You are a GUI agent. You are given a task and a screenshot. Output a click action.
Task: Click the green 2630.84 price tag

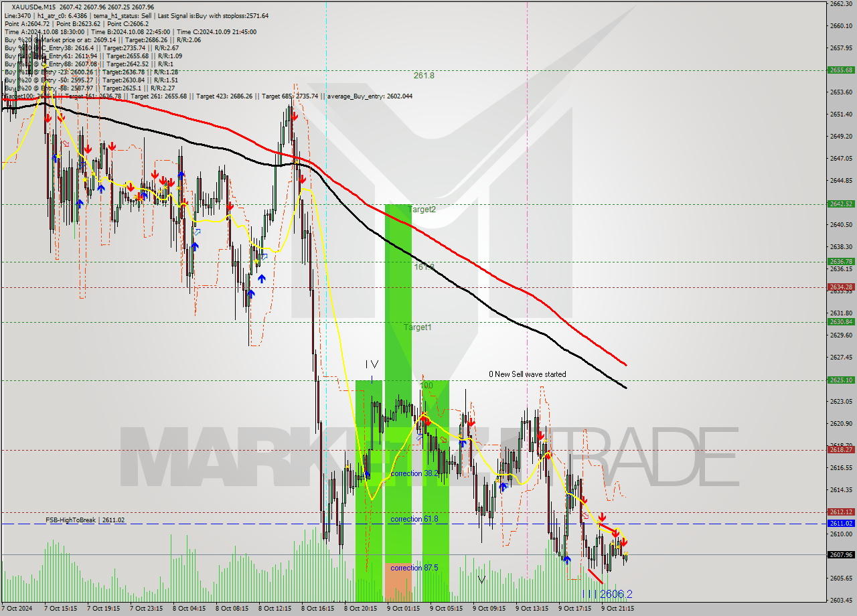tap(841, 322)
